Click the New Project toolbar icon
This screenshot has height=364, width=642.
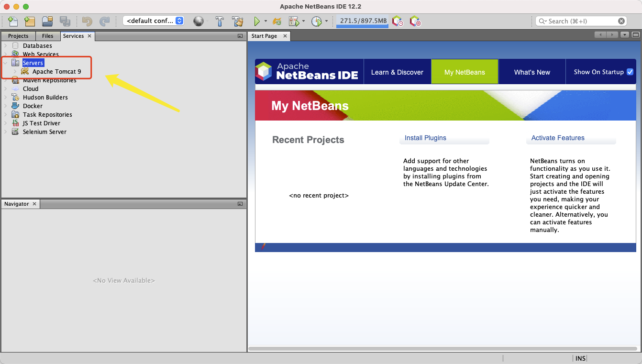(30, 21)
